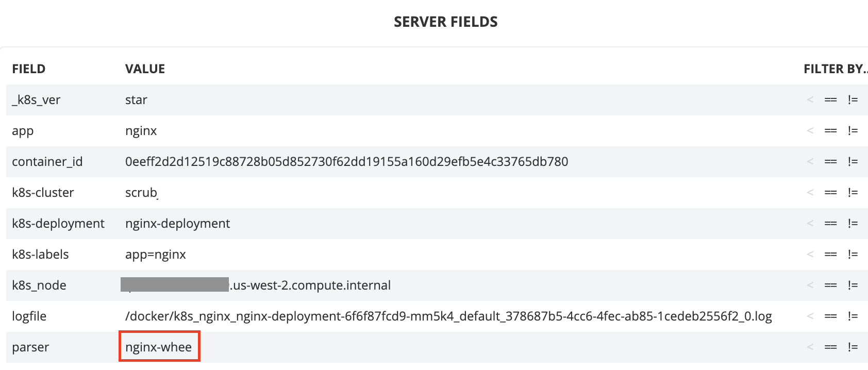Click less-than filter on parser row
This screenshot has width=868, height=370.
tap(810, 347)
